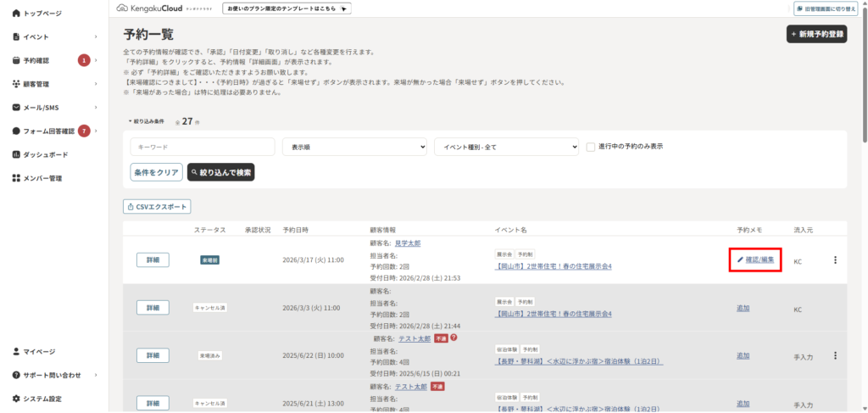Viewport: 868px width, 413px height.
Task: Open the イベント種別 - 全て dropdown
Action: click(506, 147)
